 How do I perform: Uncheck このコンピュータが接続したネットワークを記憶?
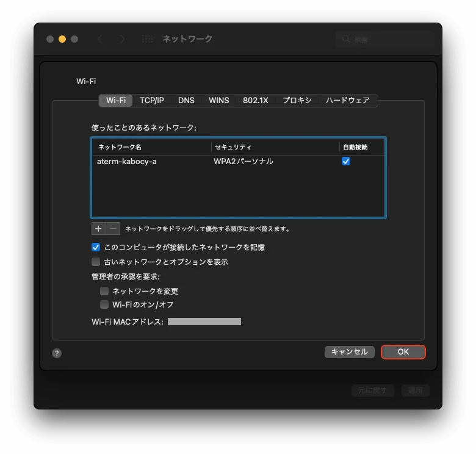click(x=96, y=247)
